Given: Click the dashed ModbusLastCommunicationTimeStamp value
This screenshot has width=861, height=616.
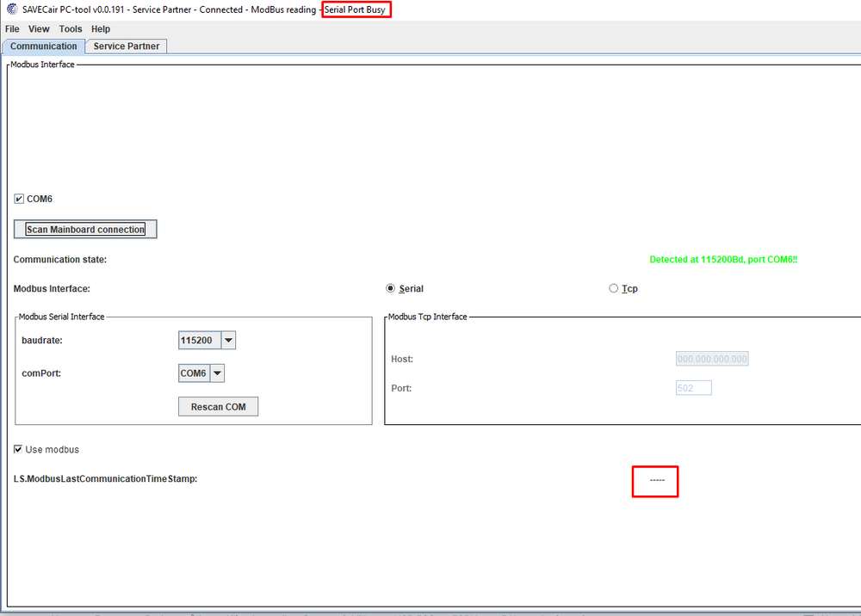Looking at the screenshot, I should point(656,480).
